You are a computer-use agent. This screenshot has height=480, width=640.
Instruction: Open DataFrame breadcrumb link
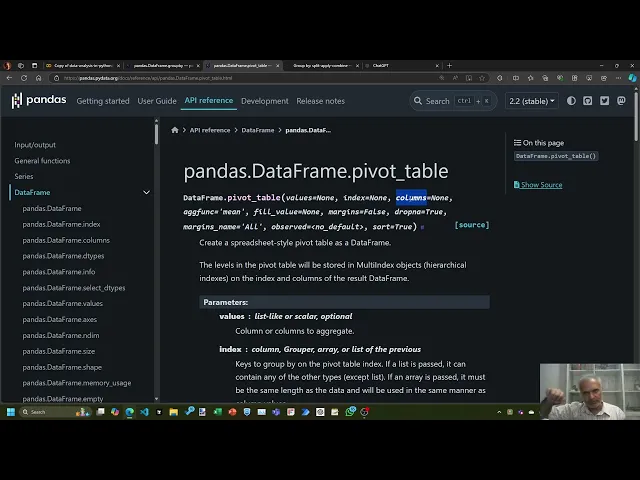point(258,130)
